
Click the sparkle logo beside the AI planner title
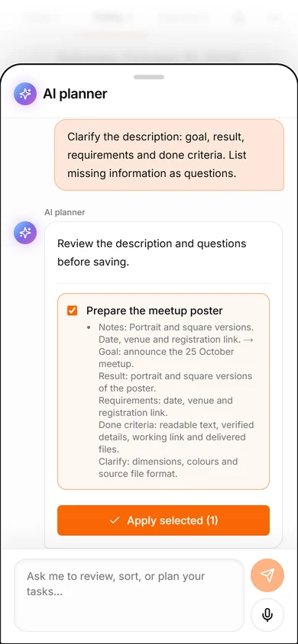tap(25, 94)
